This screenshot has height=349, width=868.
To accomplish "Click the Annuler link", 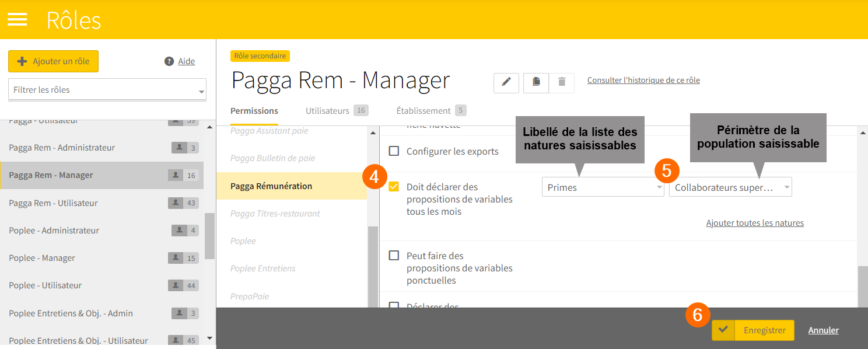I will click(x=824, y=330).
